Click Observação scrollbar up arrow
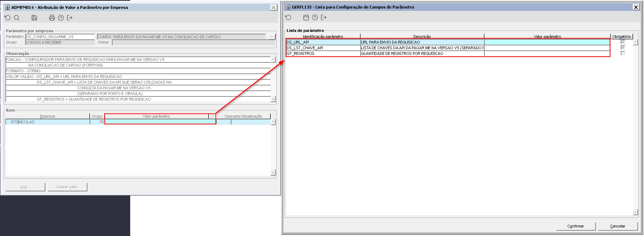The width and height of the screenshot is (644, 236). tap(273, 60)
